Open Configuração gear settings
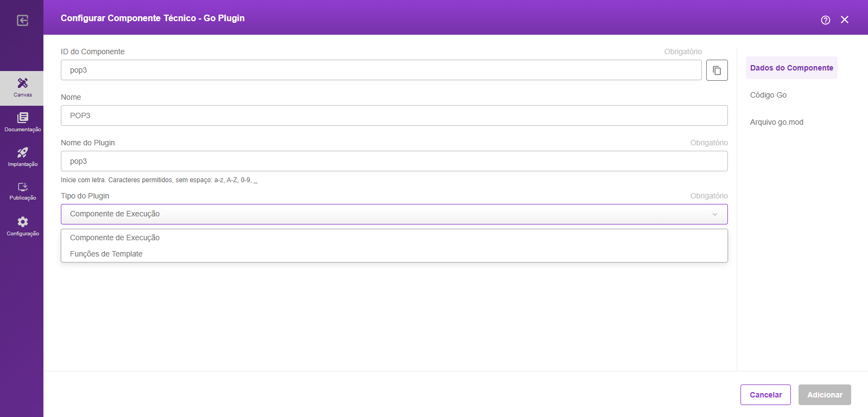The height and width of the screenshot is (417, 868). point(22,226)
